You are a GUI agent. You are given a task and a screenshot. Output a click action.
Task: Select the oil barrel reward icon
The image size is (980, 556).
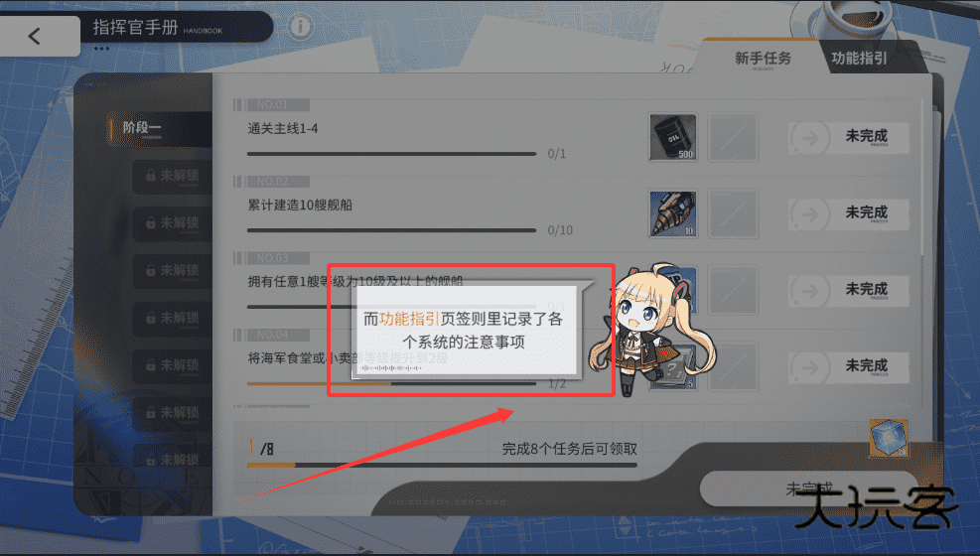672,137
